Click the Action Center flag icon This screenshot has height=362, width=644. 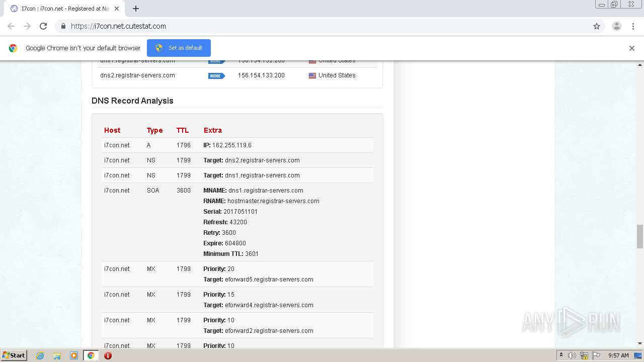pyautogui.click(x=596, y=355)
